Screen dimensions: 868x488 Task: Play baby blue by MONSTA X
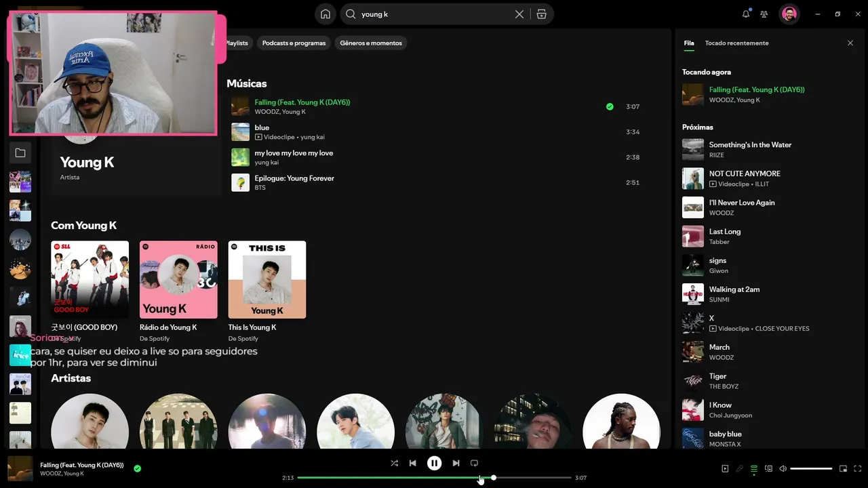(x=768, y=439)
